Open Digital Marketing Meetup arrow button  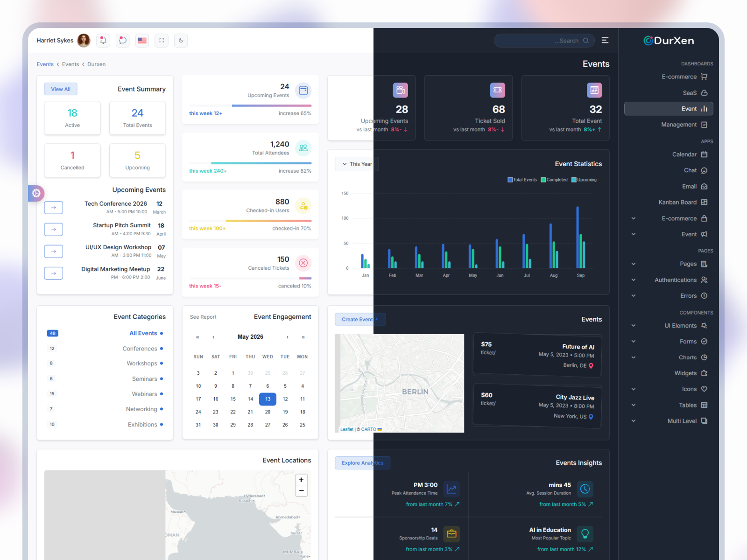pos(54,273)
